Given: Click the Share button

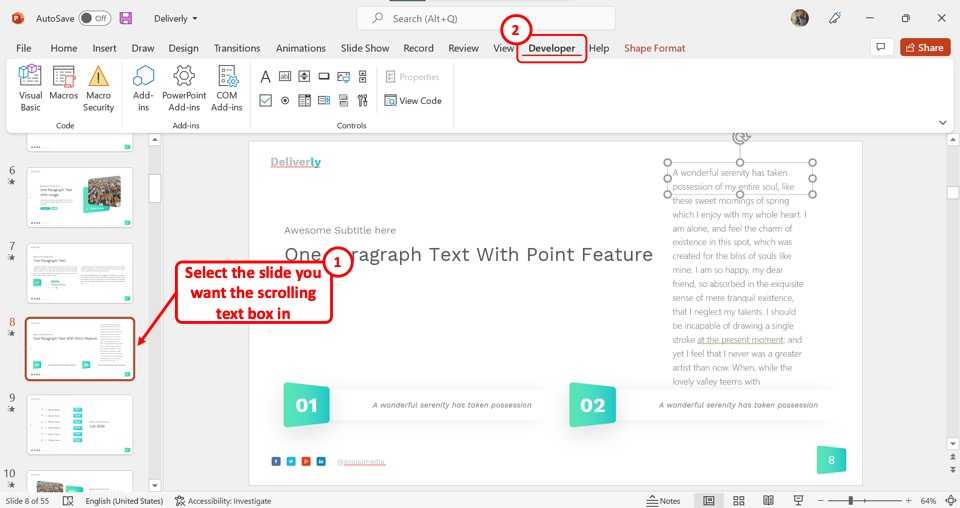Looking at the screenshot, I should click(924, 47).
